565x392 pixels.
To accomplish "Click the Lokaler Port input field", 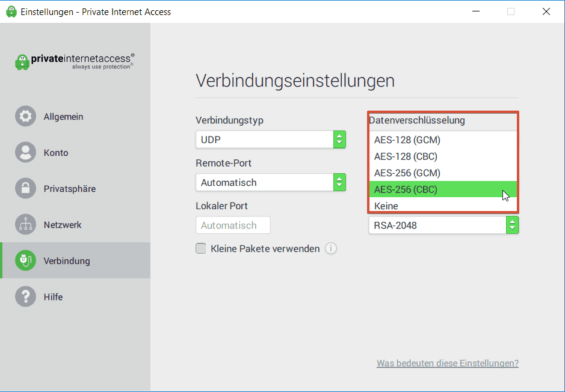I will (233, 225).
